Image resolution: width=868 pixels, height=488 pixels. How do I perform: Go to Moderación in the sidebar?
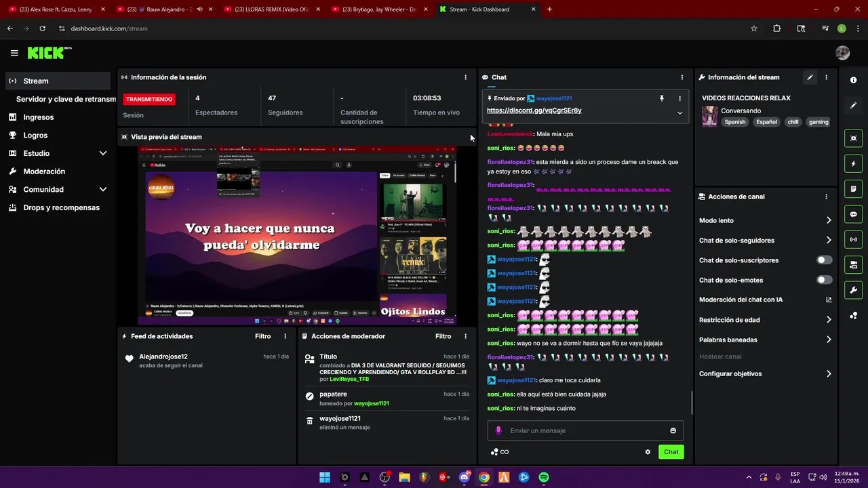tap(58, 171)
